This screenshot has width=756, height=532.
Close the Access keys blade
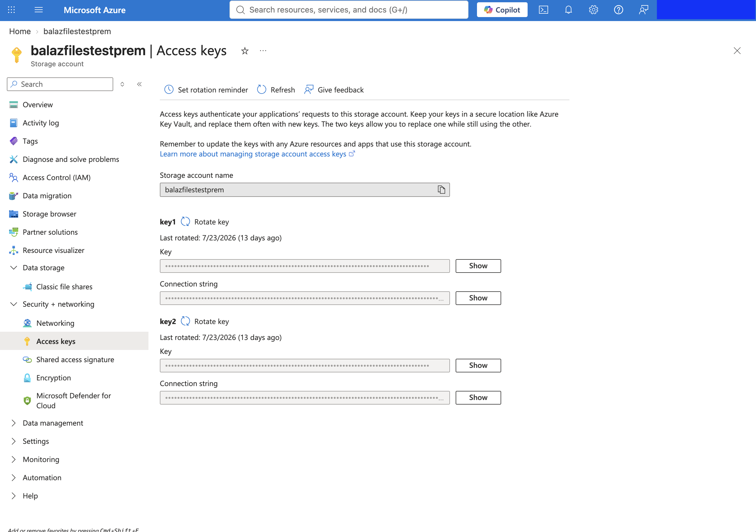(x=737, y=51)
